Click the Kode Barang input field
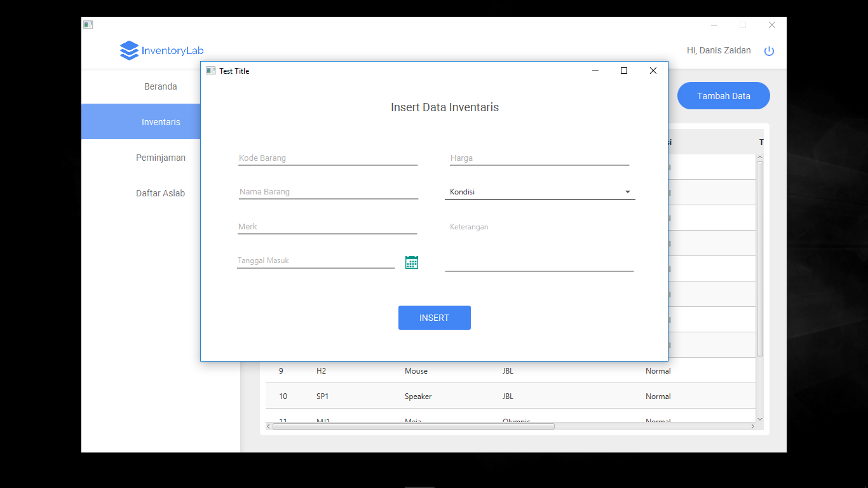 (327, 158)
